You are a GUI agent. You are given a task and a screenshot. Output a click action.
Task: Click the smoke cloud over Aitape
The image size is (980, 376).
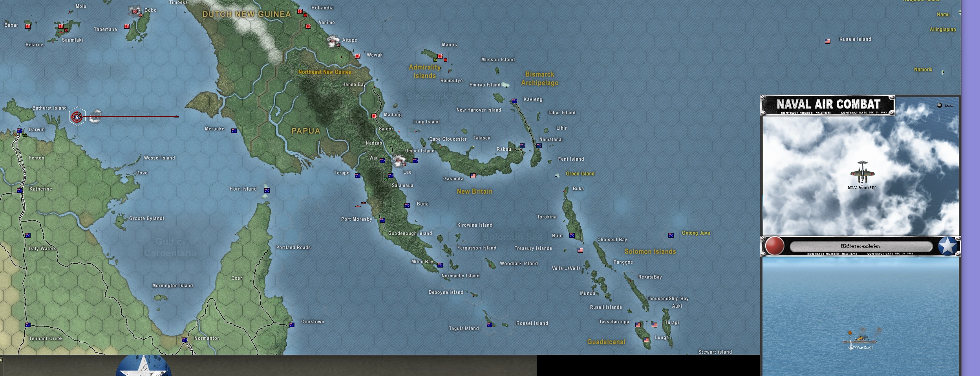(x=334, y=40)
